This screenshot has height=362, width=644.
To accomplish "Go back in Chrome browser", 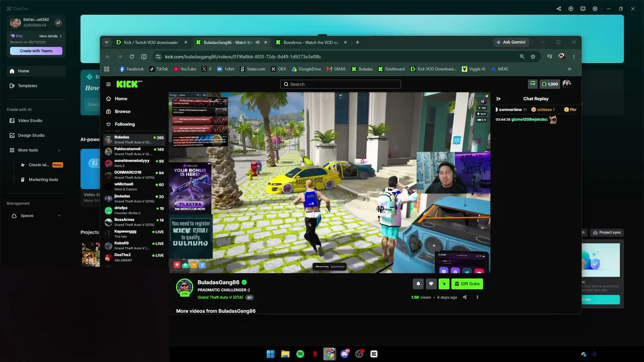I will point(108,57).
